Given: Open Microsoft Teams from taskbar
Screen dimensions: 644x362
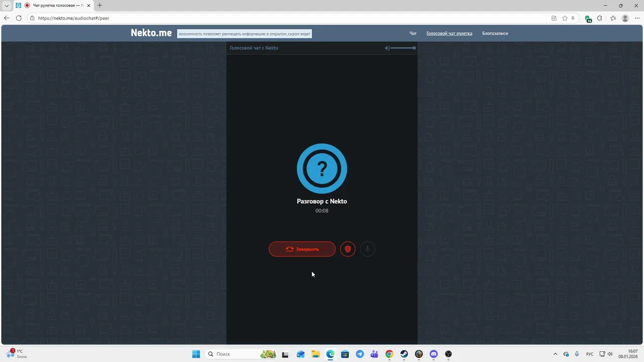Looking at the screenshot, I should [x=374, y=354].
